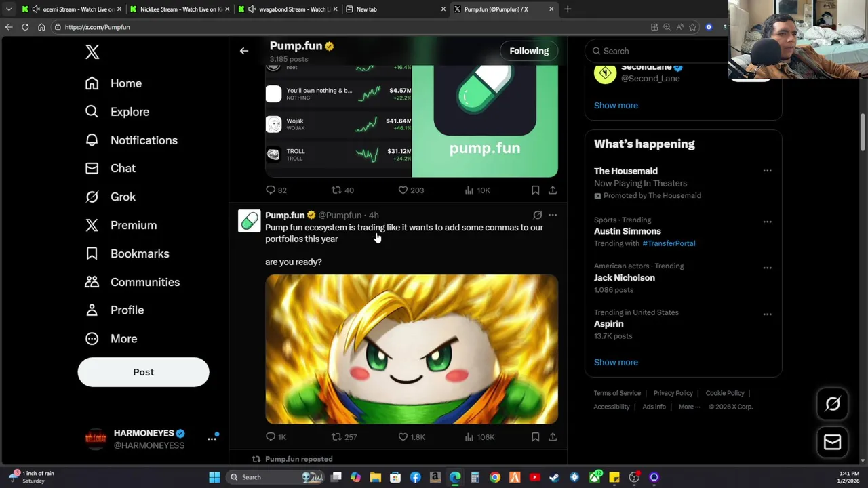Open File Explorer from taskbar

(375, 477)
